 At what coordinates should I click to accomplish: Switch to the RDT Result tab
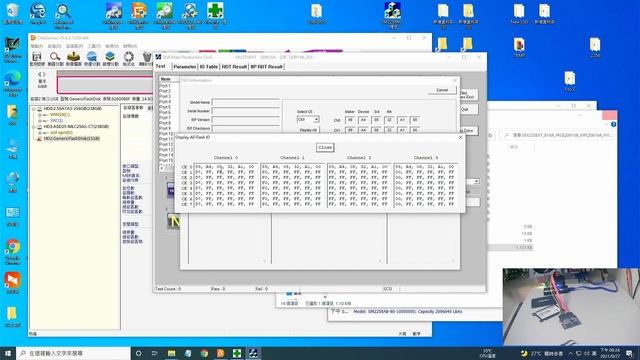[234, 67]
